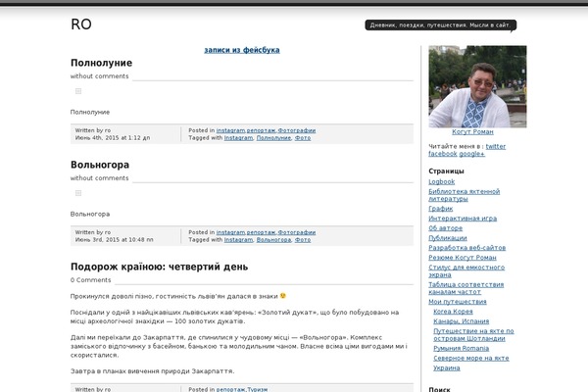This screenshot has height=392, width=588.
Task: Open Резюме Когут Роман page
Action: [x=463, y=258]
